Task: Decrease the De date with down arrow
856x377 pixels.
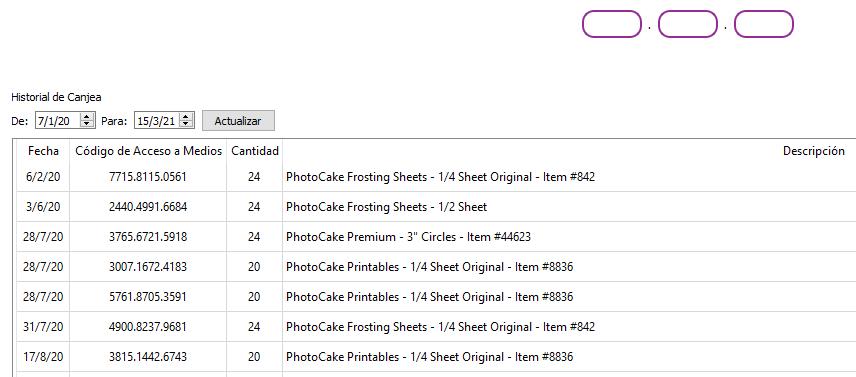Action: click(x=87, y=124)
